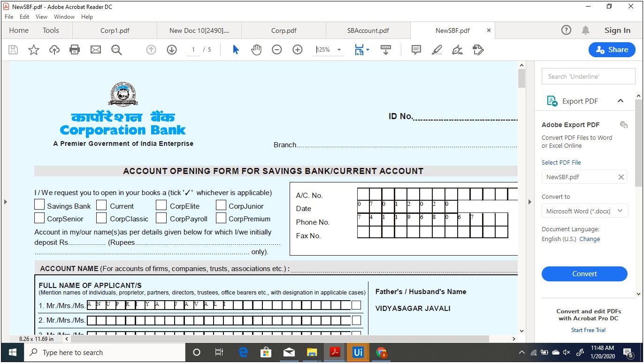Viewport: 644px width, 363px height.
Task: Click the page number input field
Action: click(193, 50)
